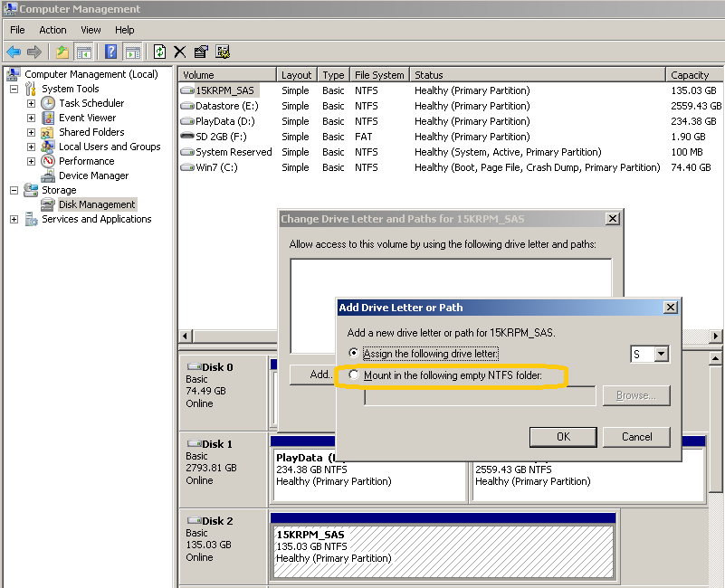Image resolution: width=725 pixels, height=588 pixels.
Task: Select Mount in the following empty NTFS folder
Action: [354, 375]
